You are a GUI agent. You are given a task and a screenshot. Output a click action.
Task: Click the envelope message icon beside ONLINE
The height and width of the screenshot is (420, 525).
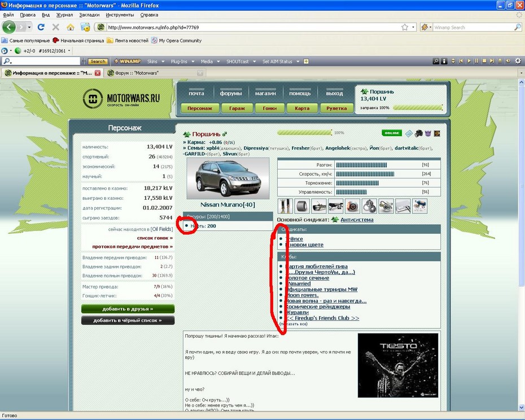[409, 134]
